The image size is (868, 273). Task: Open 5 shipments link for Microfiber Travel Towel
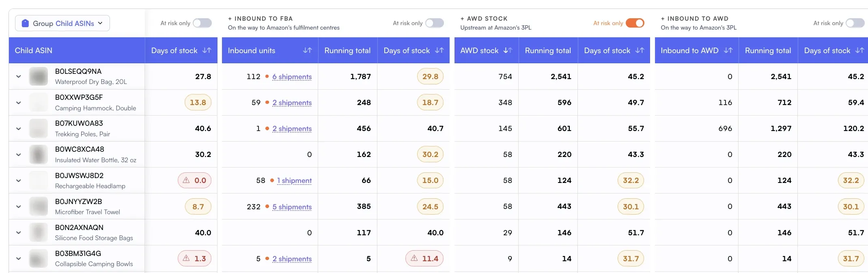292,207
